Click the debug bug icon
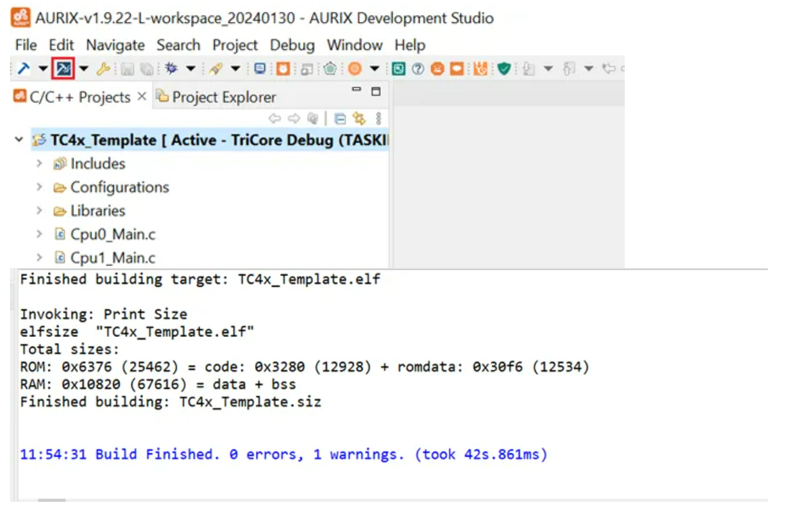Screen dimensions: 812x513 (x=172, y=69)
